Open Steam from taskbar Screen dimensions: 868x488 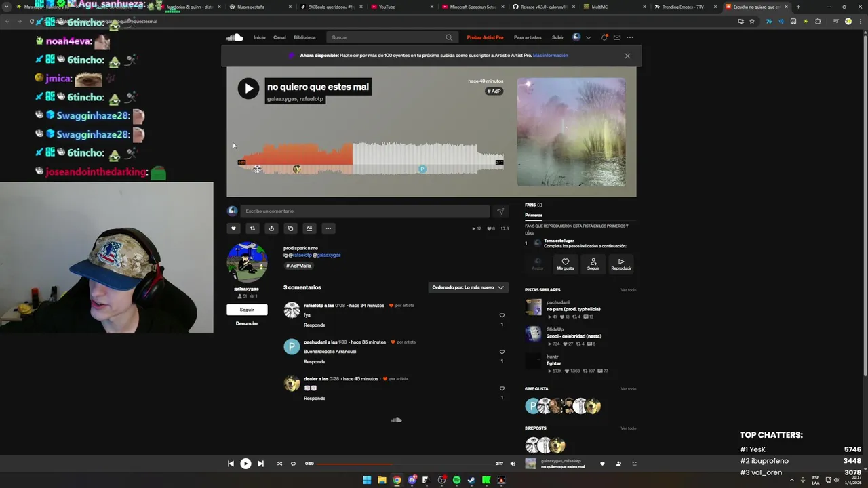click(471, 480)
